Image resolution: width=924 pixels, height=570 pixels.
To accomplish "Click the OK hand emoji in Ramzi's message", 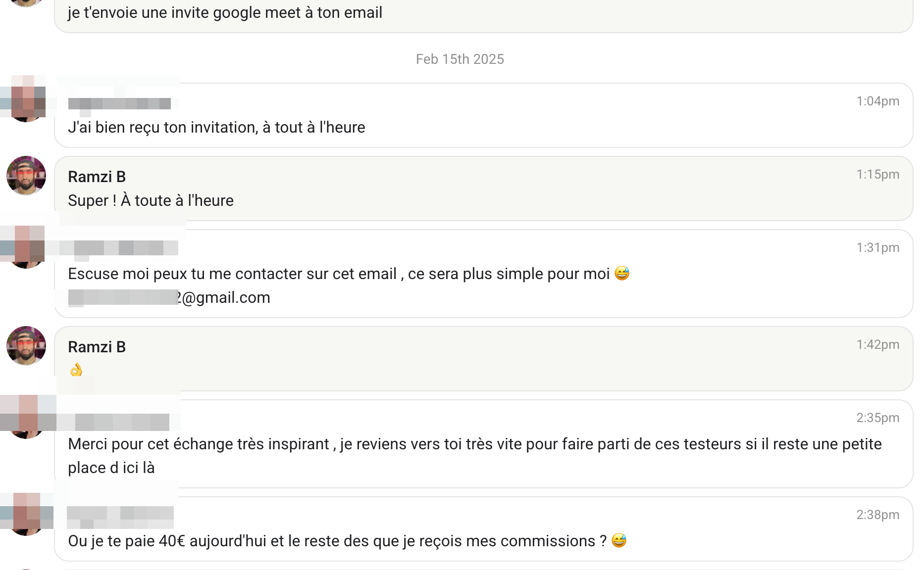I will point(76,370).
